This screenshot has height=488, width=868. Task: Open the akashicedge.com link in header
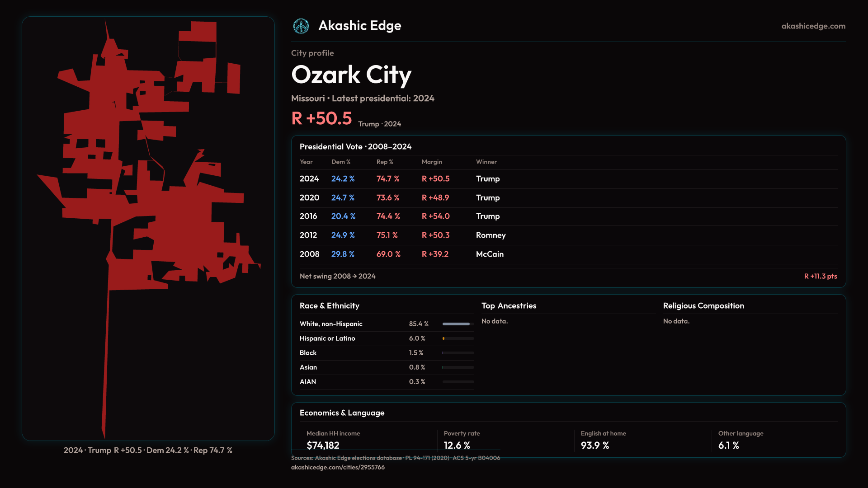[x=813, y=26]
